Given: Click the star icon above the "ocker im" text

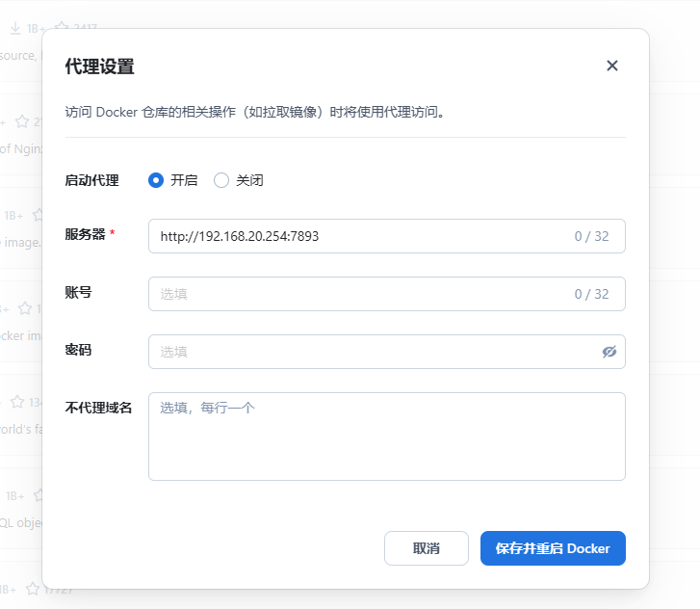Looking at the screenshot, I should coord(23,308).
